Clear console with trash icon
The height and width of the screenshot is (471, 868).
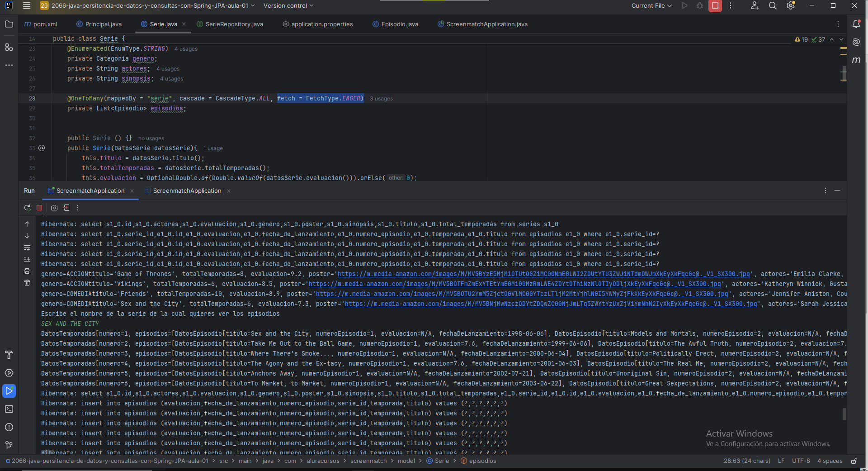pos(27,283)
